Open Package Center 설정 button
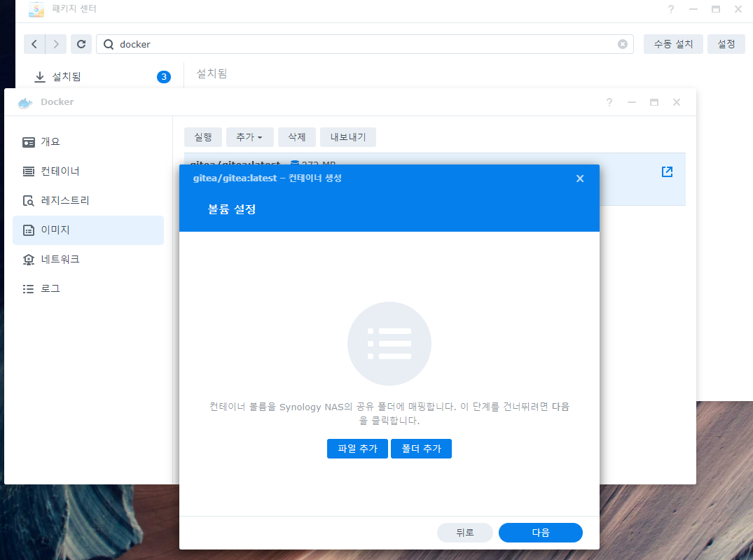The height and width of the screenshot is (560, 753). click(x=726, y=44)
